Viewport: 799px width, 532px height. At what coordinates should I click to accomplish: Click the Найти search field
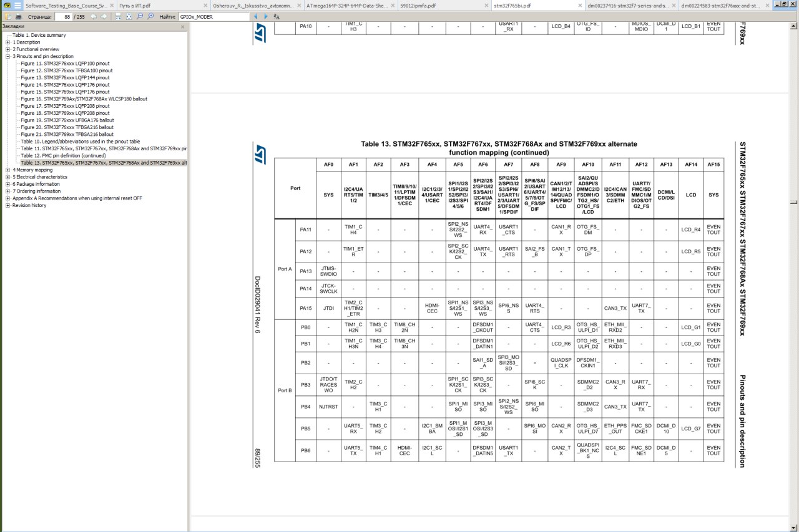(213, 16)
